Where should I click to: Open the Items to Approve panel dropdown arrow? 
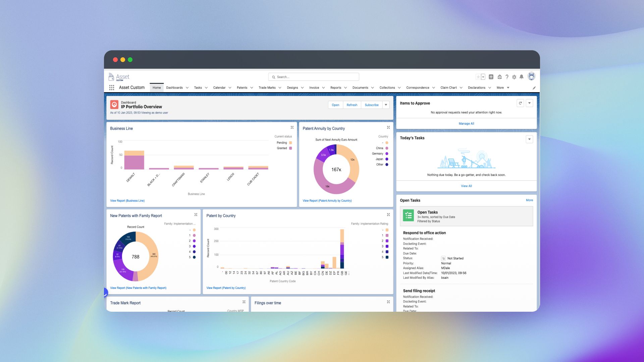click(x=529, y=103)
